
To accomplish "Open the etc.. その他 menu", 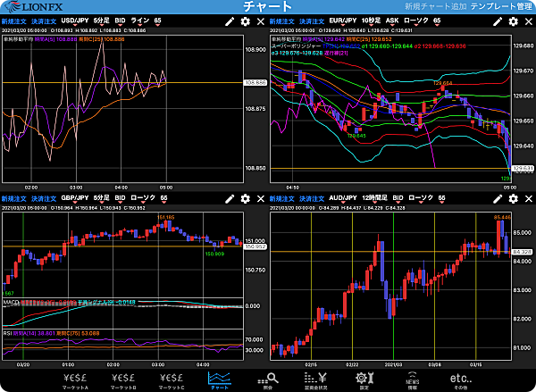I will 461,380.
